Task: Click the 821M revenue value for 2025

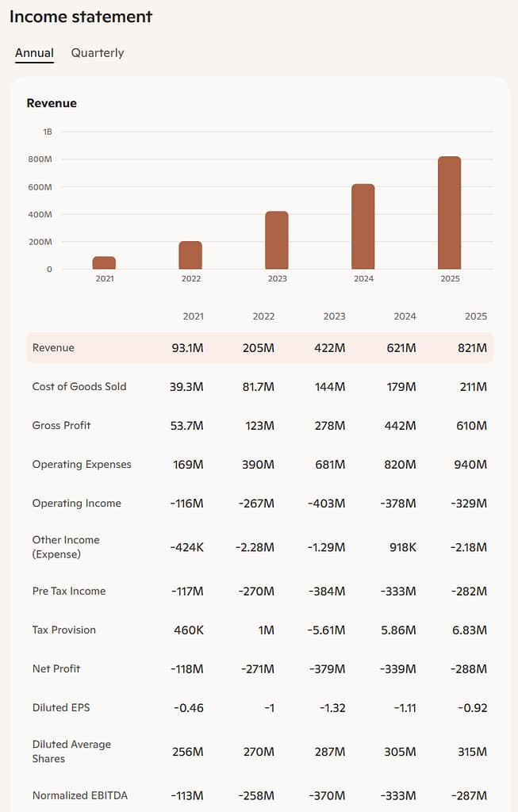Action: coord(471,348)
